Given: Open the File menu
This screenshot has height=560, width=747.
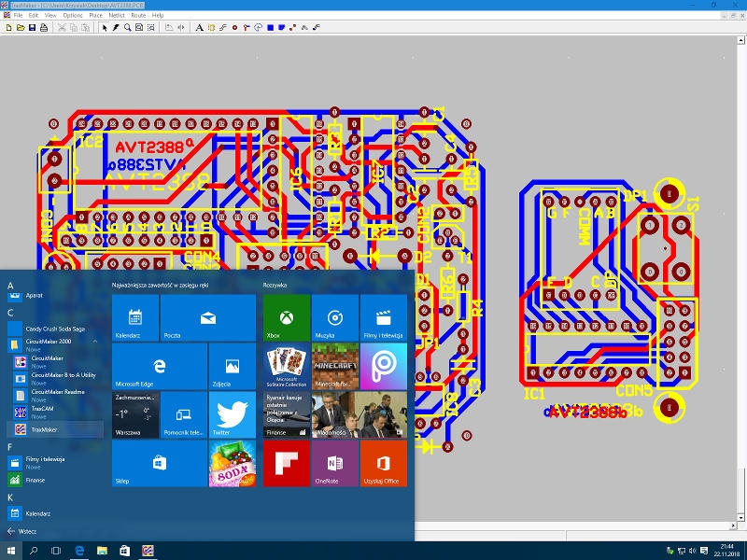Looking at the screenshot, I should 18,15.
